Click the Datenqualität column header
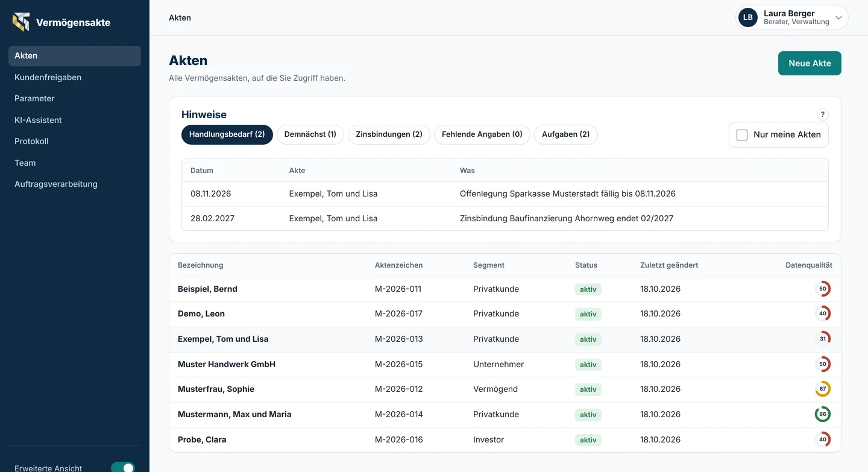 809,265
